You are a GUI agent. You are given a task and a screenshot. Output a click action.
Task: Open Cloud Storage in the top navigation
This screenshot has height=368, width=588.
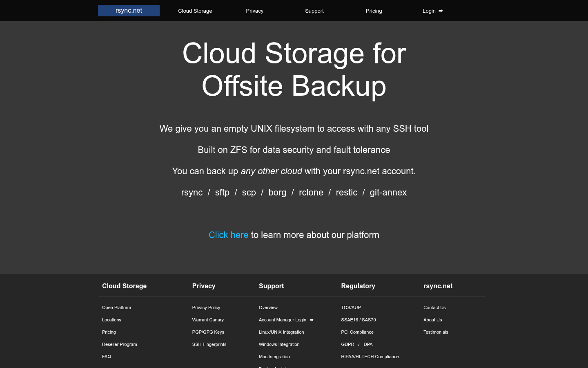[195, 11]
